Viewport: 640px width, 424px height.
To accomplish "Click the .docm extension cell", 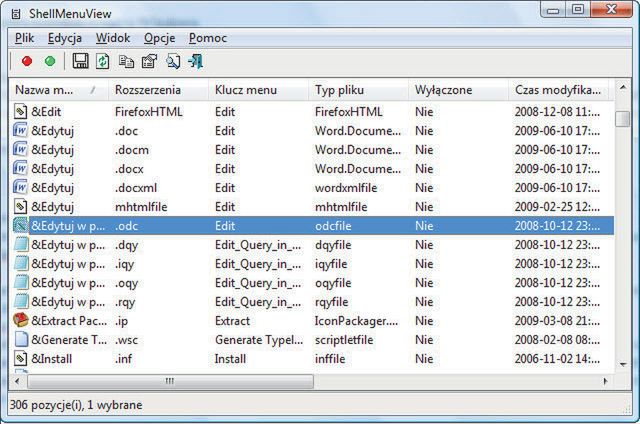I will (132, 150).
